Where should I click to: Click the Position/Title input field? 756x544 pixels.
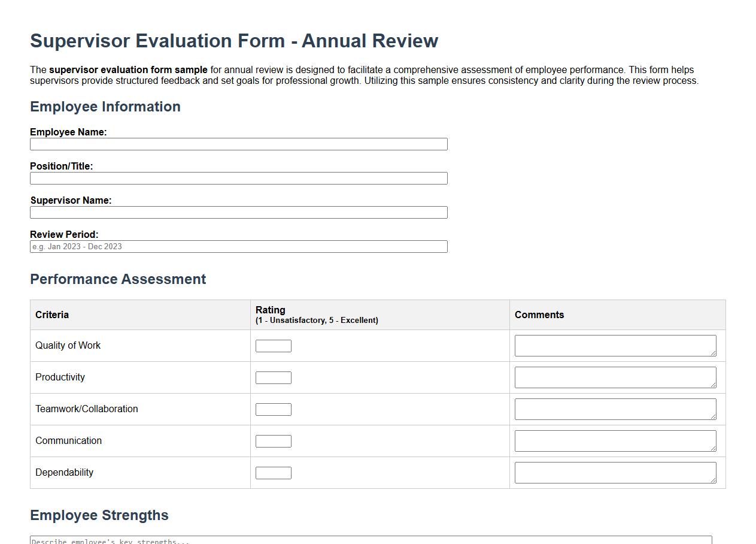click(238, 178)
